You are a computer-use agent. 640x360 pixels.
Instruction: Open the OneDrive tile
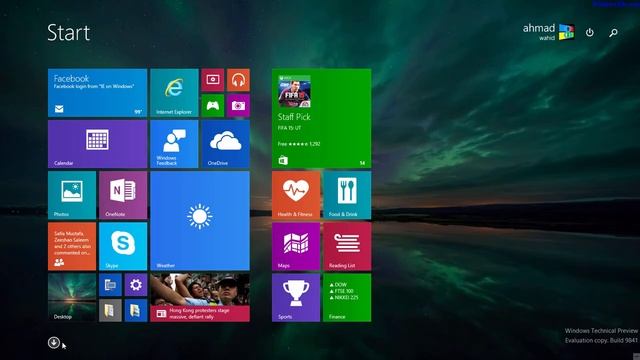[x=226, y=144]
